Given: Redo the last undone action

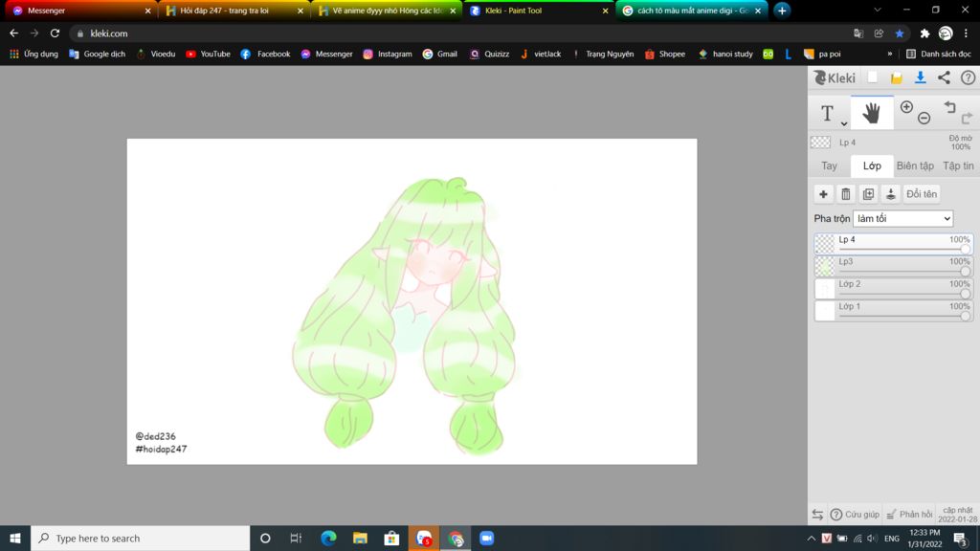Looking at the screenshot, I should coord(967,118).
